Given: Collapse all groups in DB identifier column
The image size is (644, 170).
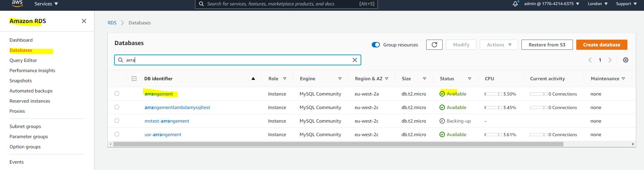Looking at the screenshot, I should (134, 79).
